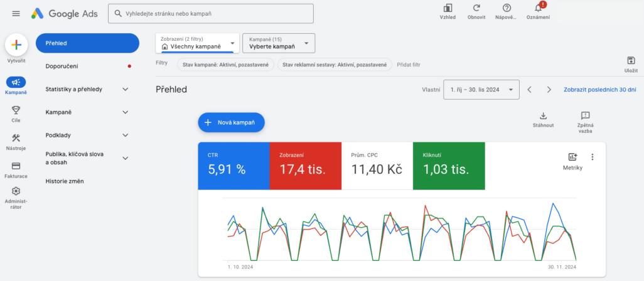Open the Administrátor gear icon
The width and height of the screenshot is (644, 281).
[x=16, y=191]
